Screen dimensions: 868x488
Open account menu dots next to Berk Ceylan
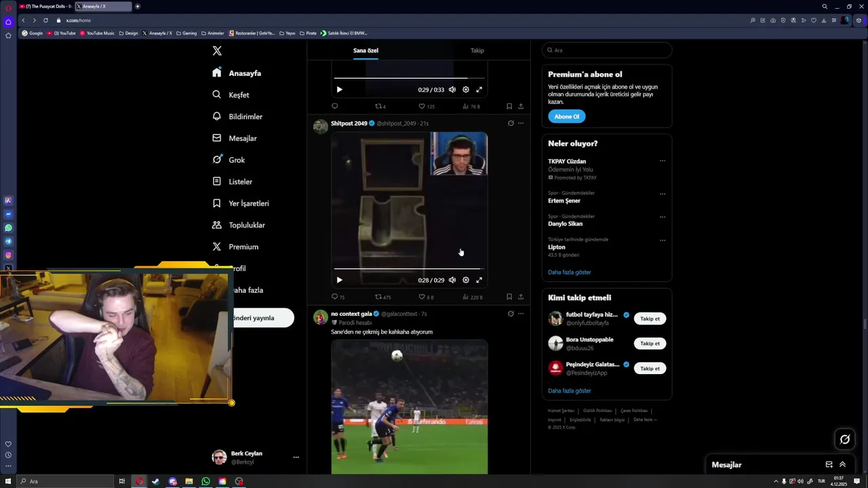point(296,457)
